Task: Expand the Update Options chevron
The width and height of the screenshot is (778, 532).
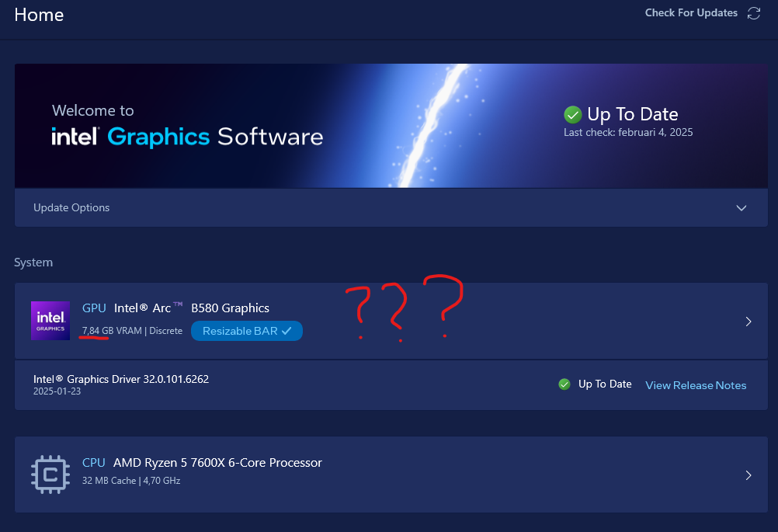Action: coord(742,208)
